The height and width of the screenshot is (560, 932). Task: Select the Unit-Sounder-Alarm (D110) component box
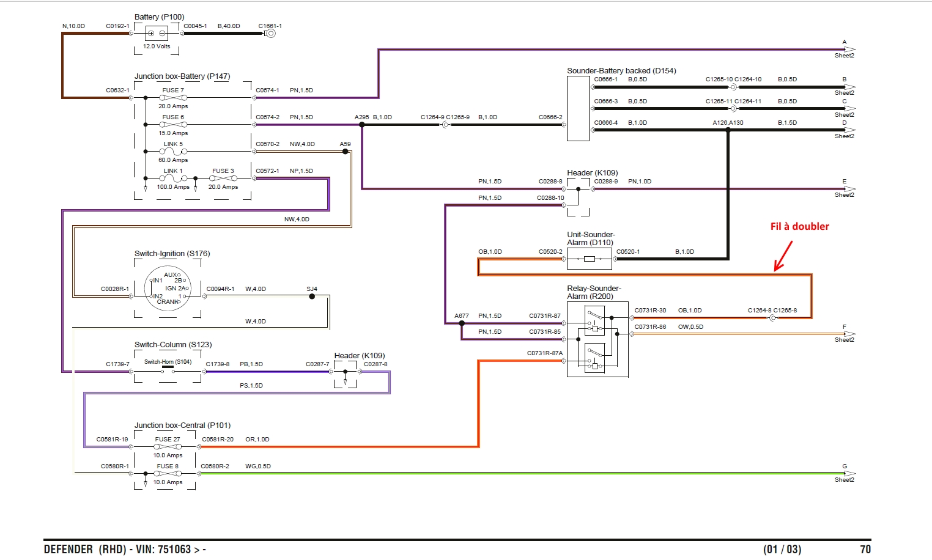pos(589,259)
